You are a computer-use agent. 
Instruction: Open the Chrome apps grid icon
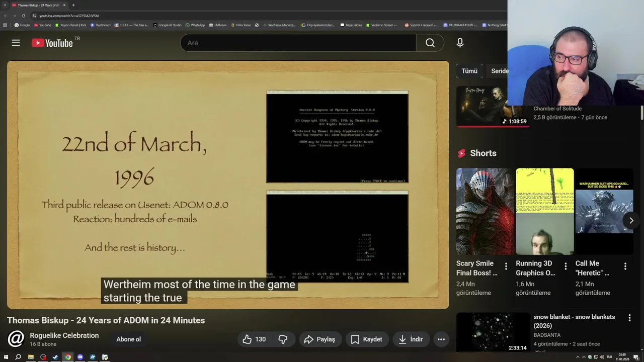point(5,25)
